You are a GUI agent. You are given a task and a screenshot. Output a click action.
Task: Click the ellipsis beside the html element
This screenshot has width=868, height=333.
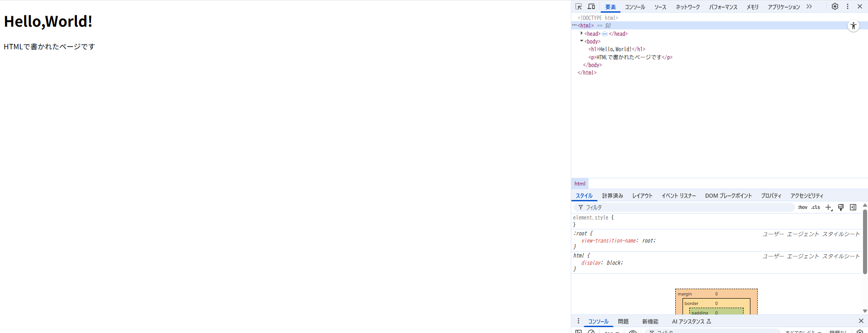(574, 25)
